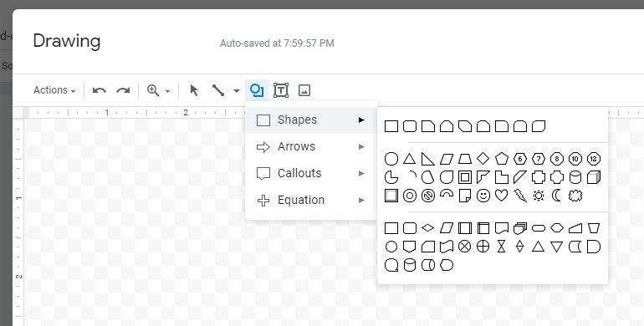Pick the lightning bolt shape
Screen dimensions: 644x326
(x=520, y=196)
